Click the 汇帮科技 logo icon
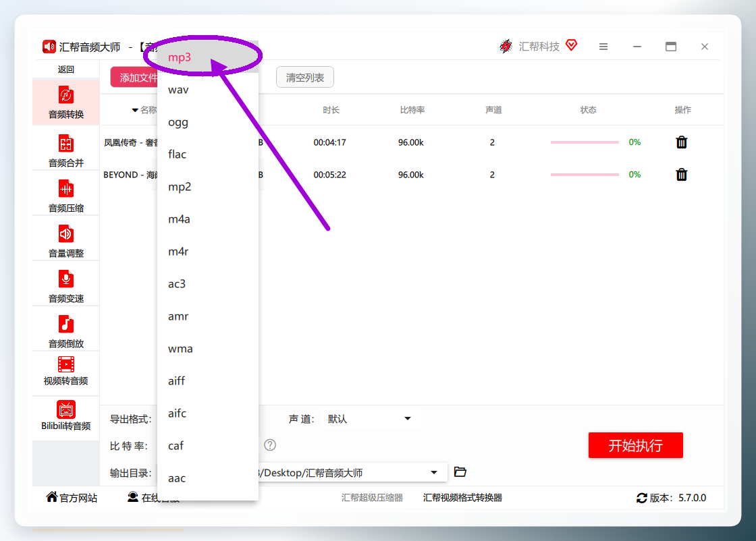This screenshot has width=756, height=541. pos(506,47)
